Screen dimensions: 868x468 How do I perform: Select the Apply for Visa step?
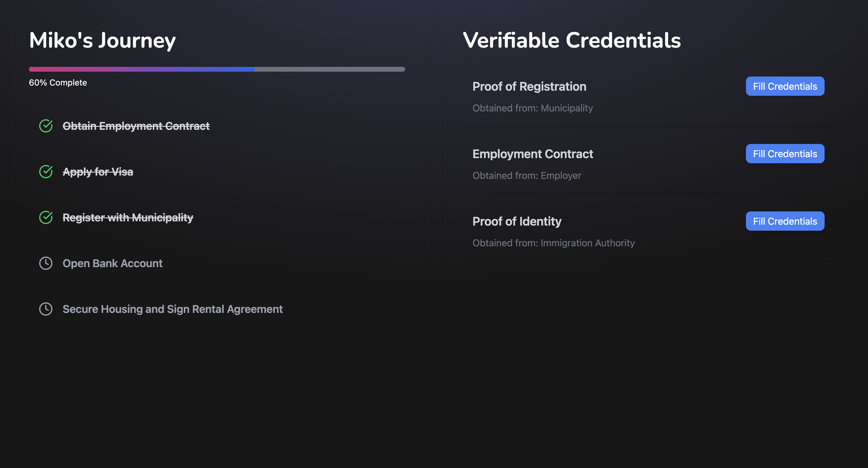tap(98, 172)
